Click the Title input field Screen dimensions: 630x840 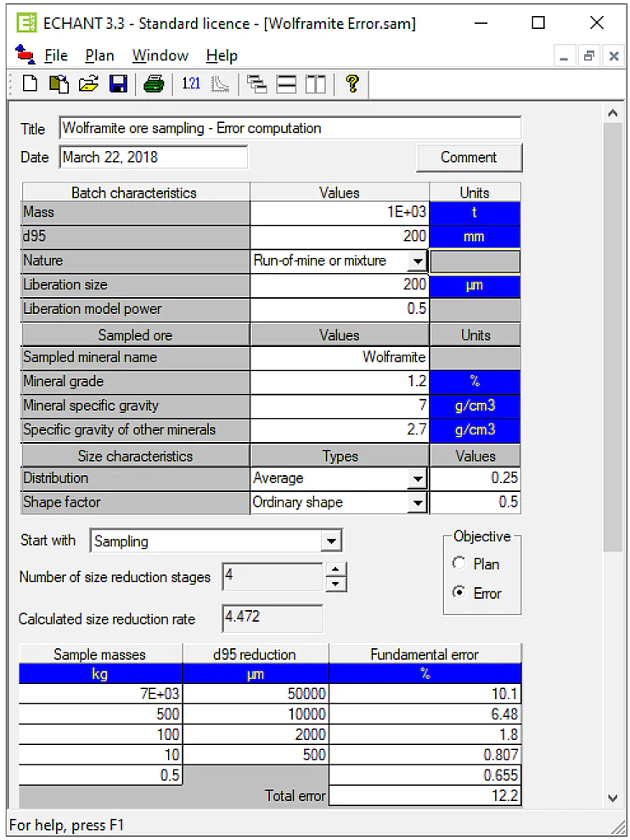point(290,129)
